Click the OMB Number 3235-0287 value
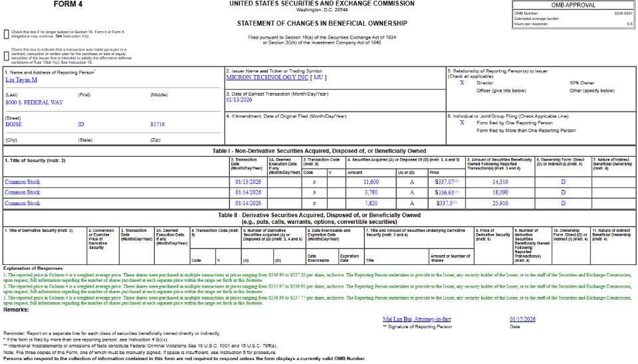Screen dimensions: 638x364 (622, 13)
